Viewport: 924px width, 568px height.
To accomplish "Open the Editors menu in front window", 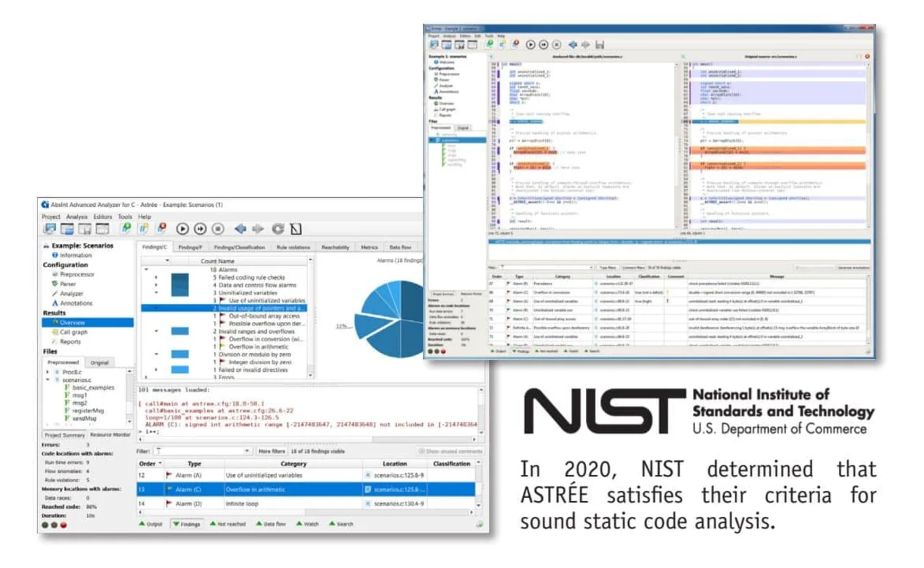I will pos(103,217).
